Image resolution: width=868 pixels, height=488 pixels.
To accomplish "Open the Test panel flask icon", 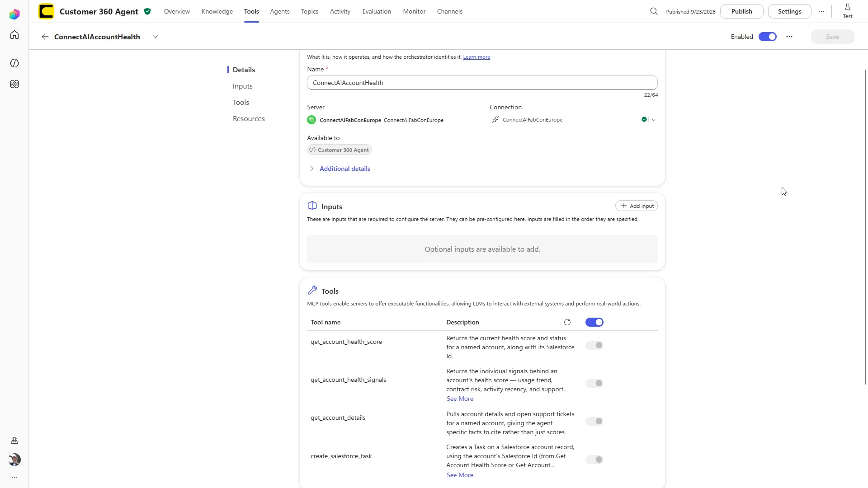I will pos(848,11).
